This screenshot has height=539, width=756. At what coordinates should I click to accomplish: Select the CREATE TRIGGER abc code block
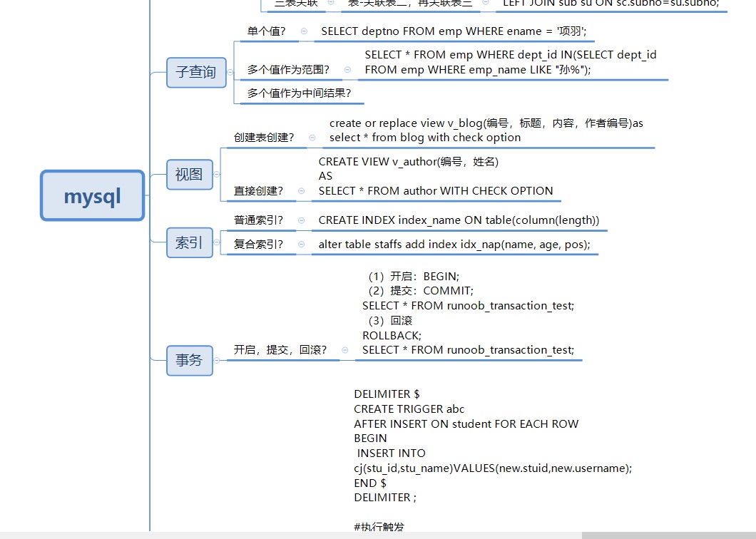pyautogui.click(x=493, y=446)
